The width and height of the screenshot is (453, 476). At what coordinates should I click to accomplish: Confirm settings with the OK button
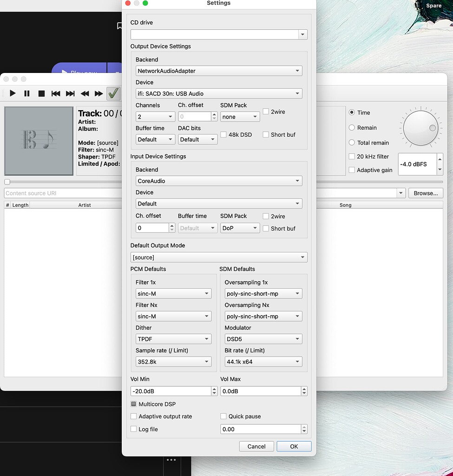click(294, 446)
